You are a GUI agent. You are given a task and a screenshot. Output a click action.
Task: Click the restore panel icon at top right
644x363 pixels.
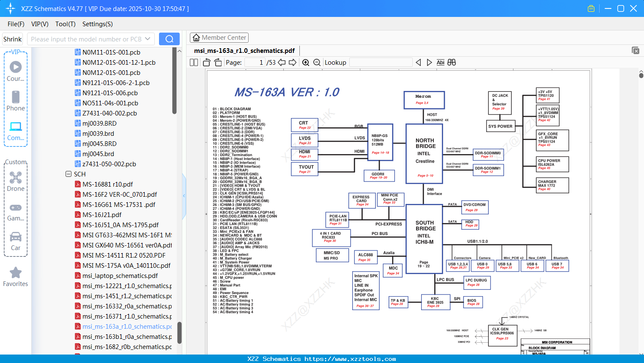pos(636,50)
